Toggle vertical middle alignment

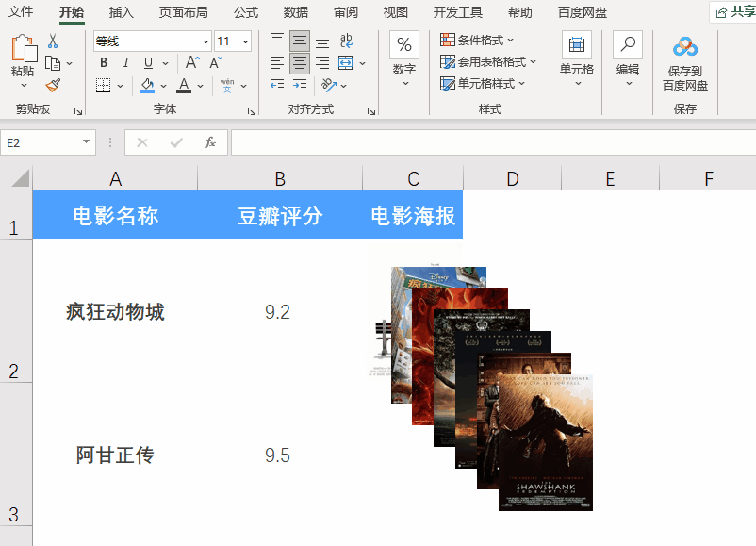tap(300, 41)
